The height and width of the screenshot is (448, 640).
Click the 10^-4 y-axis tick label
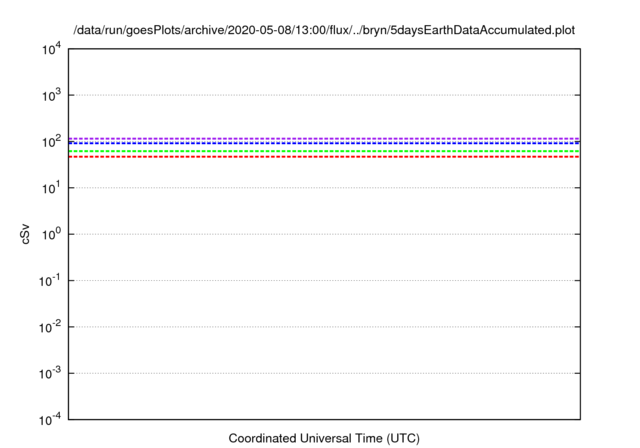coord(48,419)
